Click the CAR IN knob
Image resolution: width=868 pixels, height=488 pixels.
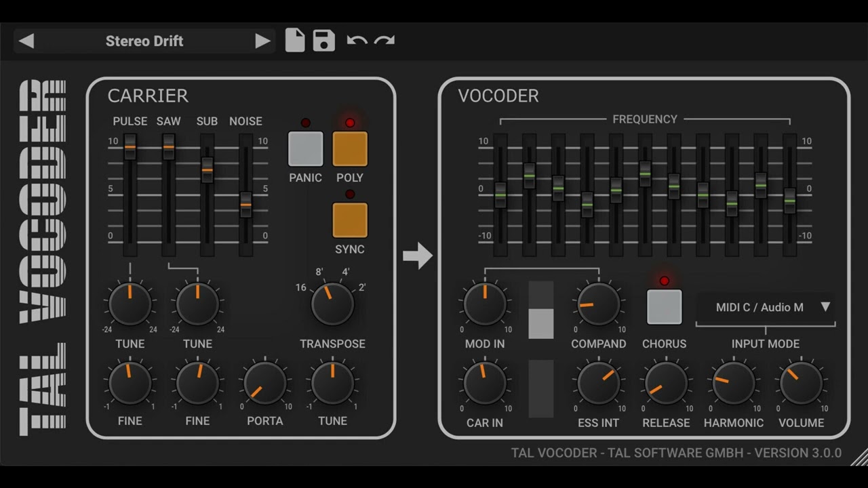coord(485,383)
